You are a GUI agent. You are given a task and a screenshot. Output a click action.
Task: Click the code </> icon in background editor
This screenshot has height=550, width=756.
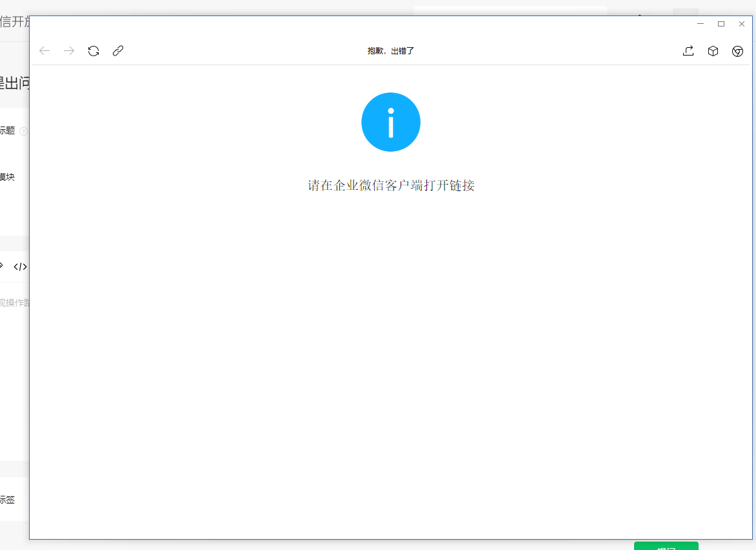pos(20,267)
